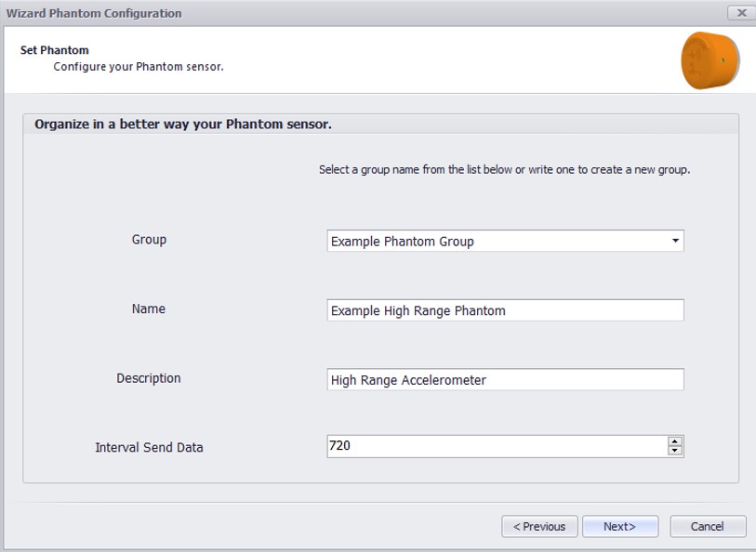
Task: Click the Description field with High Range Accelerometer
Action: (505, 379)
